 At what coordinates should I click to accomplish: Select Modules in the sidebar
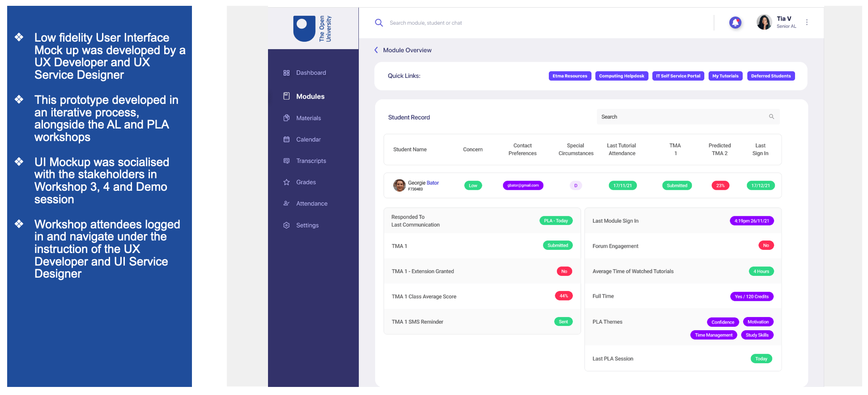click(310, 96)
